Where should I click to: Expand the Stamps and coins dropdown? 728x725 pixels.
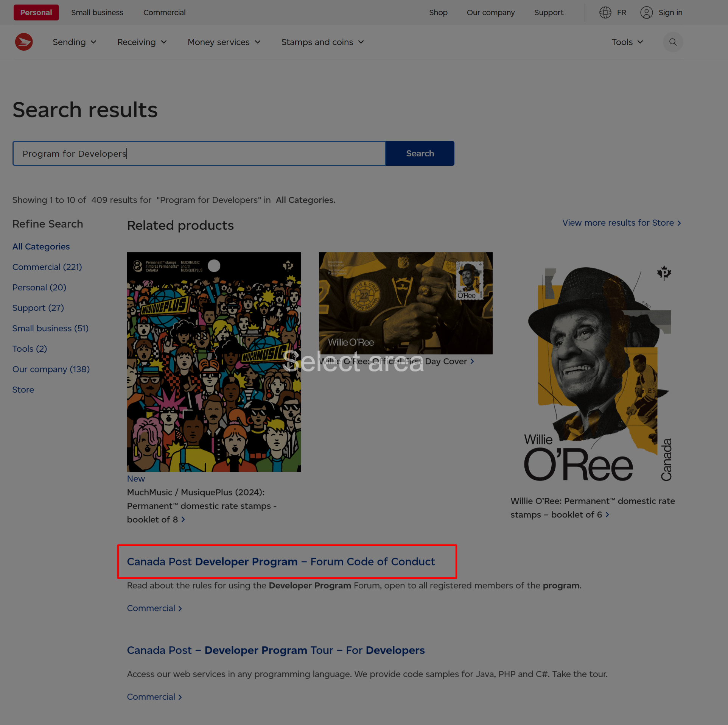click(x=322, y=42)
